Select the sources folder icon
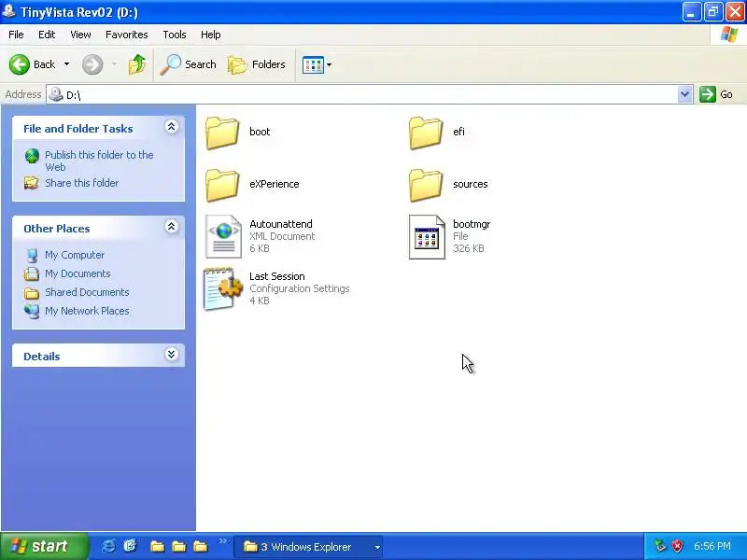The height and width of the screenshot is (560, 747). click(x=426, y=185)
